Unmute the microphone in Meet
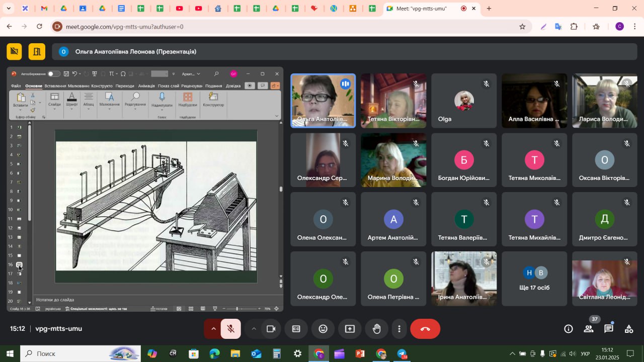This screenshot has height=362, width=644. [x=231, y=329]
